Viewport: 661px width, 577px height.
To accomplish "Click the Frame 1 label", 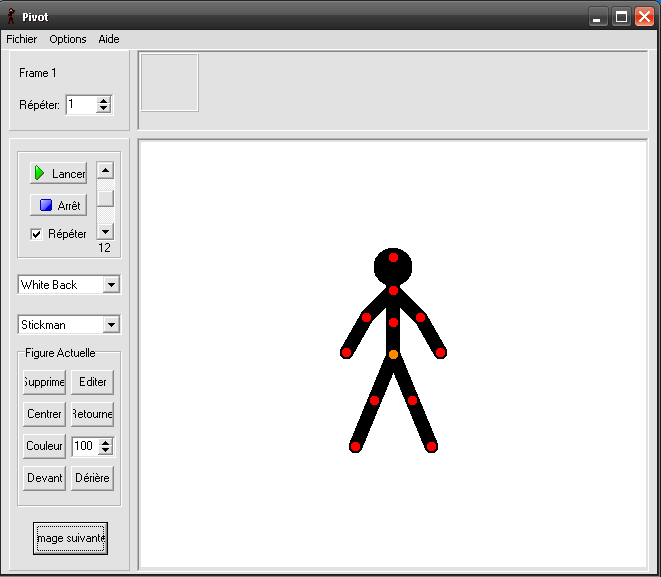I will click(38, 73).
